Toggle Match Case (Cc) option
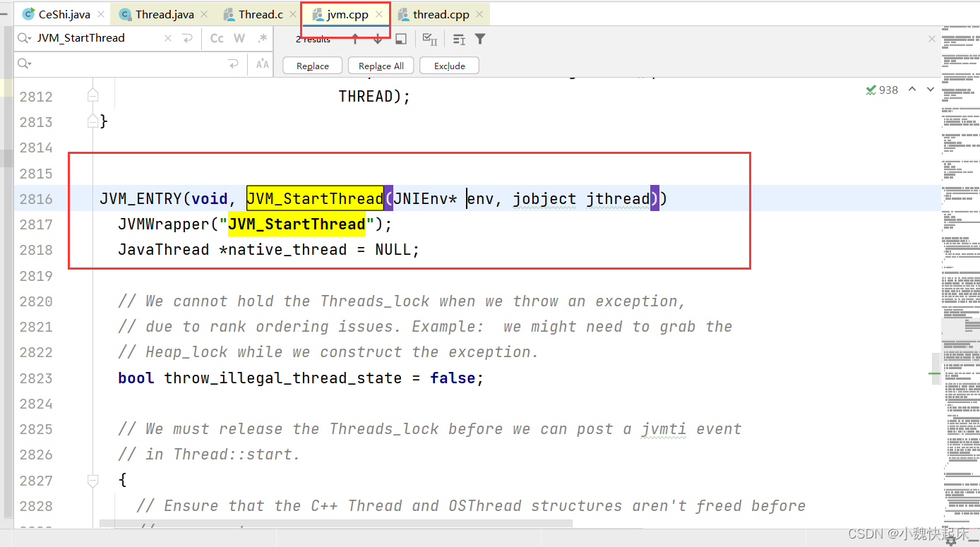Viewport: 980px width, 547px height. (217, 38)
